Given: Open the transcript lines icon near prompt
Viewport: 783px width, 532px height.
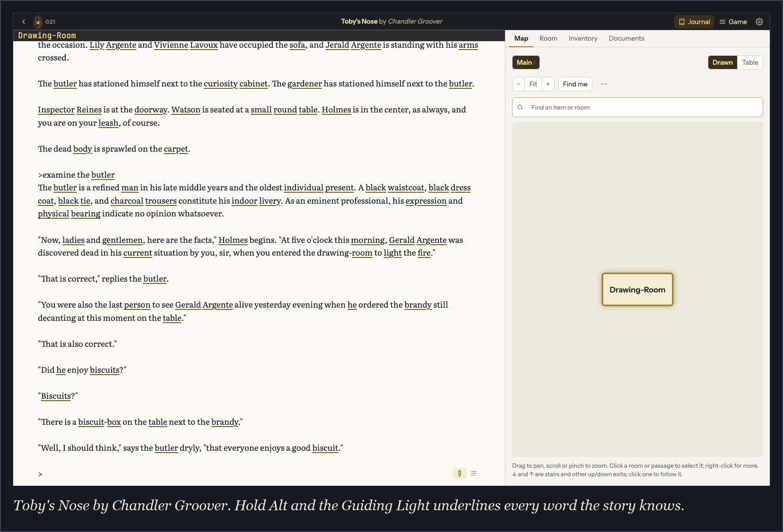Looking at the screenshot, I should (x=474, y=473).
